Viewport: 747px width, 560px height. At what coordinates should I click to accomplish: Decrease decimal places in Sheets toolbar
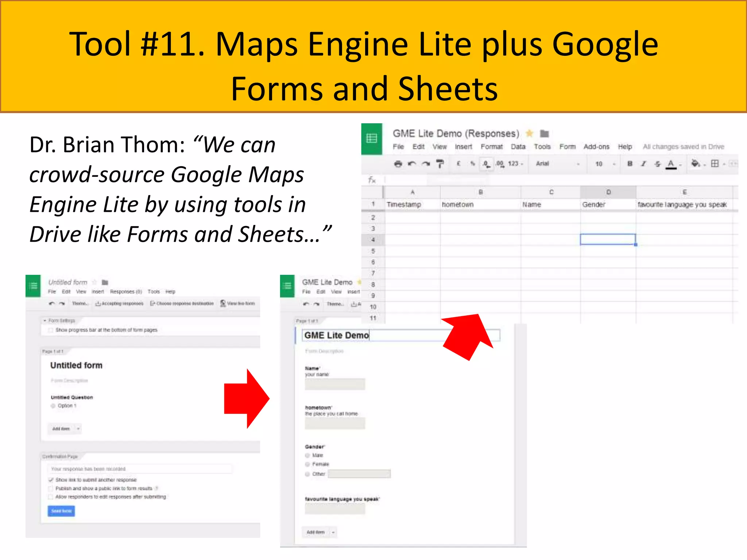pyautogui.click(x=486, y=164)
